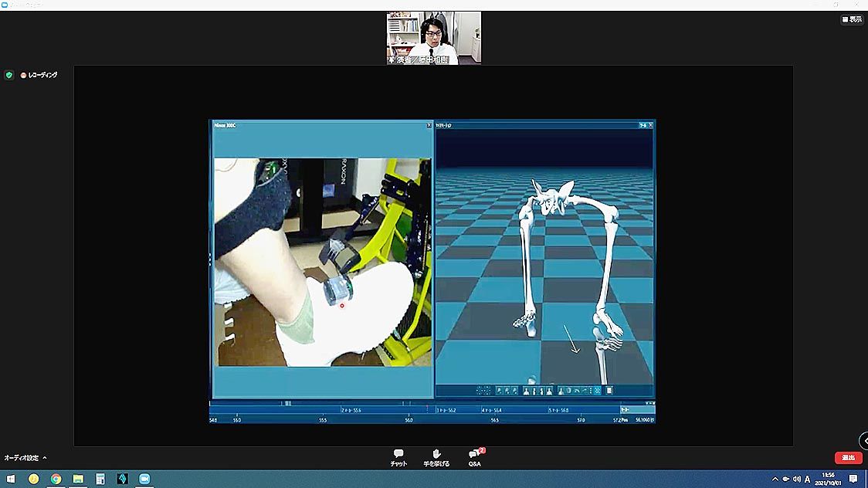Image resolution: width=868 pixels, height=488 pixels.
Task: Open the Windows notification center
Action: point(853,479)
